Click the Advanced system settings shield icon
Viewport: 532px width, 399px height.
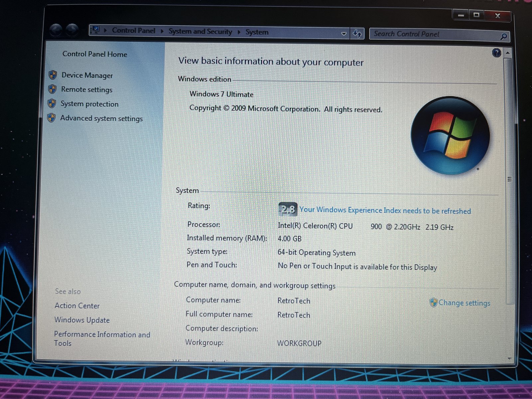point(51,118)
